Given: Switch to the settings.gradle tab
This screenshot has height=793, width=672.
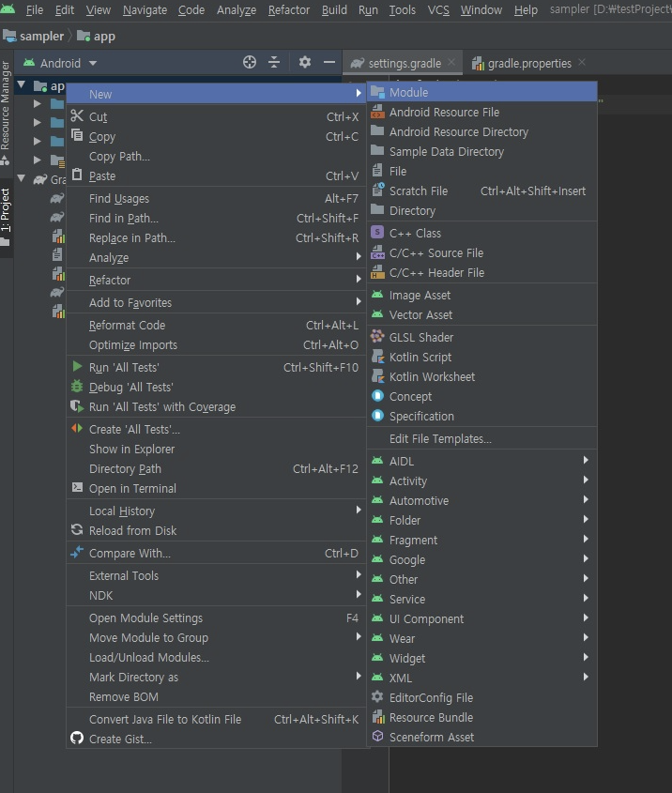Looking at the screenshot, I should click(x=404, y=63).
